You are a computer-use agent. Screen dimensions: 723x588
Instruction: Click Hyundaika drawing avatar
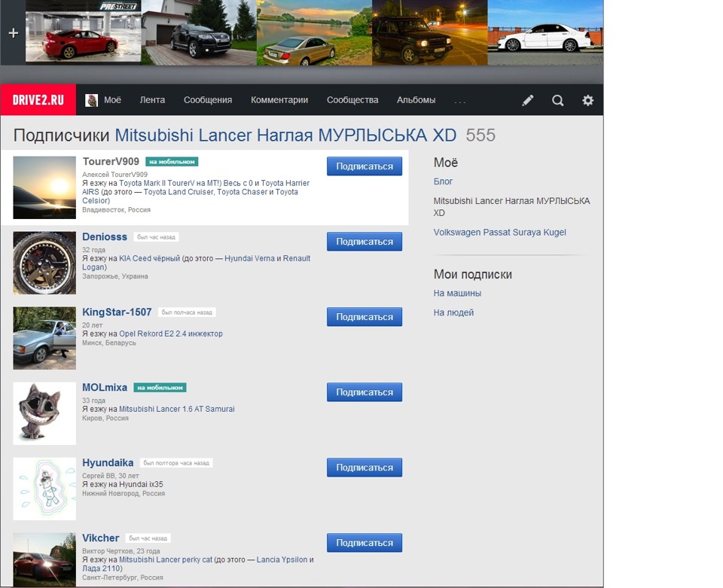pyautogui.click(x=44, y=489)
